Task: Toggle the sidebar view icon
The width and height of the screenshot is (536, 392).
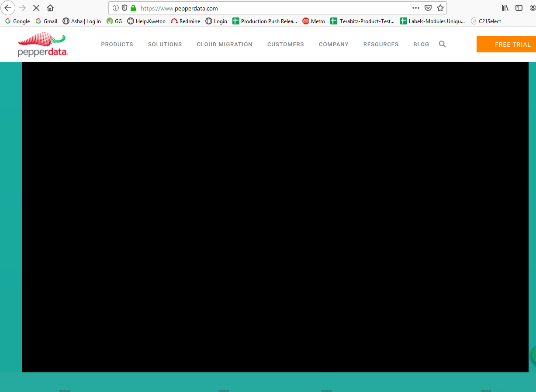Action: pos(519,8)
